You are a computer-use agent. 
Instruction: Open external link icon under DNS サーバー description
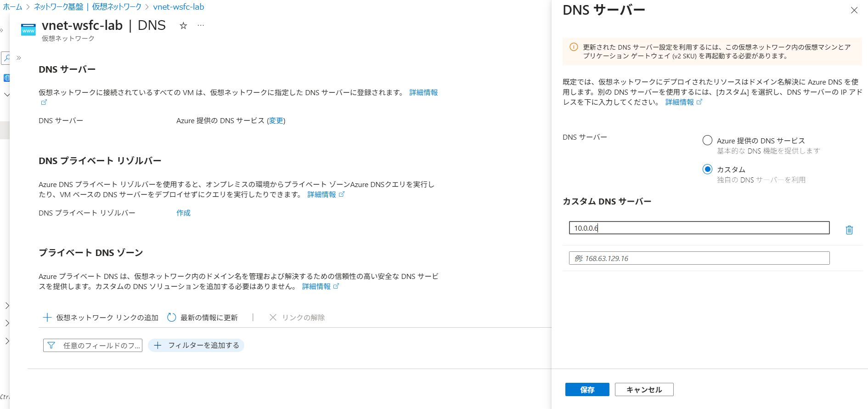[44, 102]
